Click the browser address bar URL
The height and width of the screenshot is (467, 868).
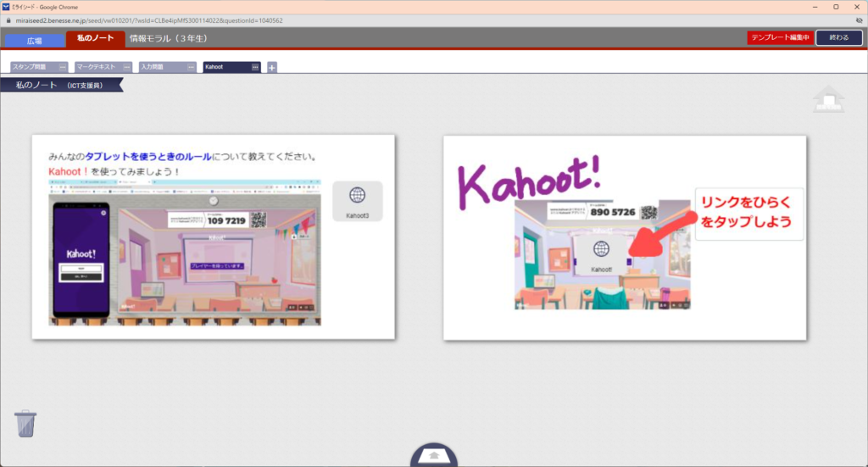pos(149,20)
